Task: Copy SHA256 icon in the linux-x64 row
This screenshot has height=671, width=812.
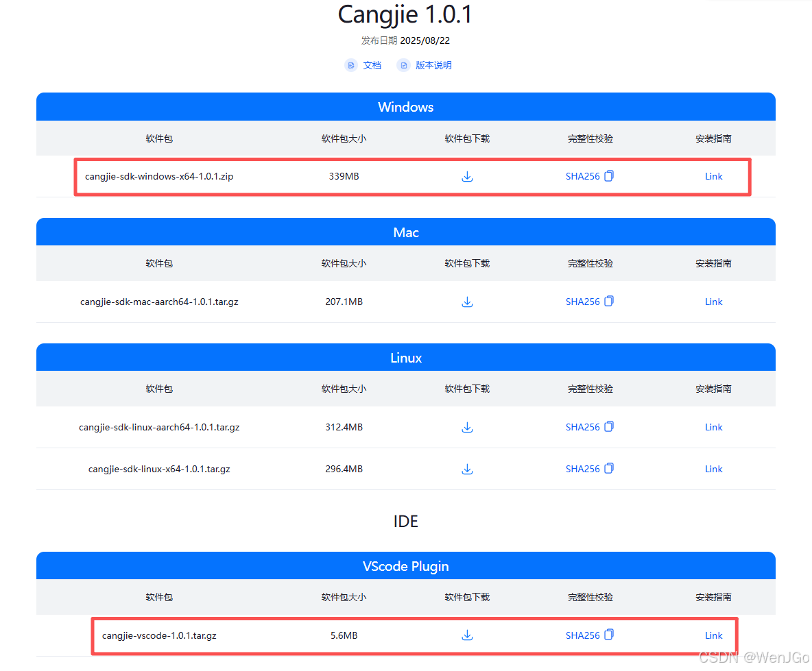Action: pyautogui.click(x=609, y=469)
